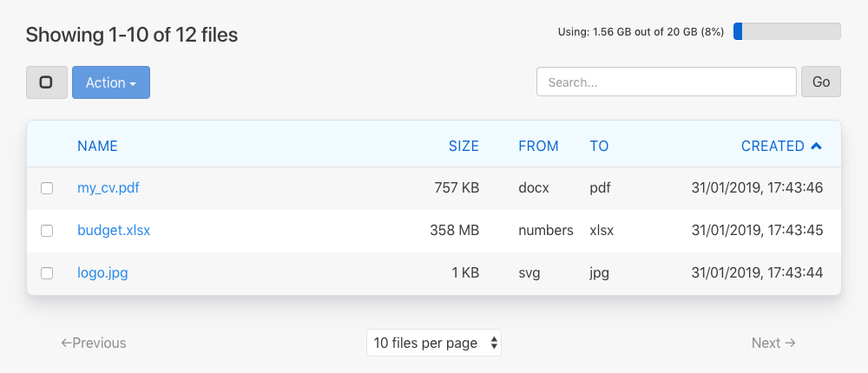868x373 pixels.
Task: Go to the Previous page
Action: click(x=94, y=343)
